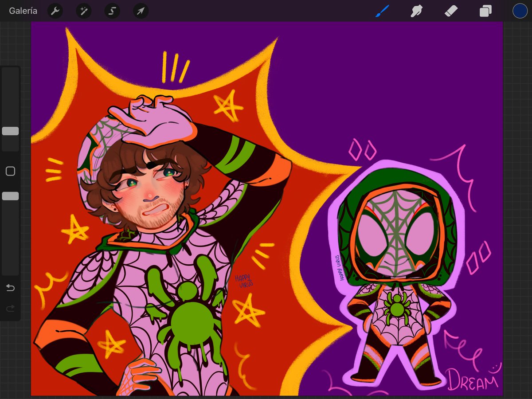Screen dimensions: 532x399
Task: Redo the action with sidebar arrow
Action: tap(10, 308)
